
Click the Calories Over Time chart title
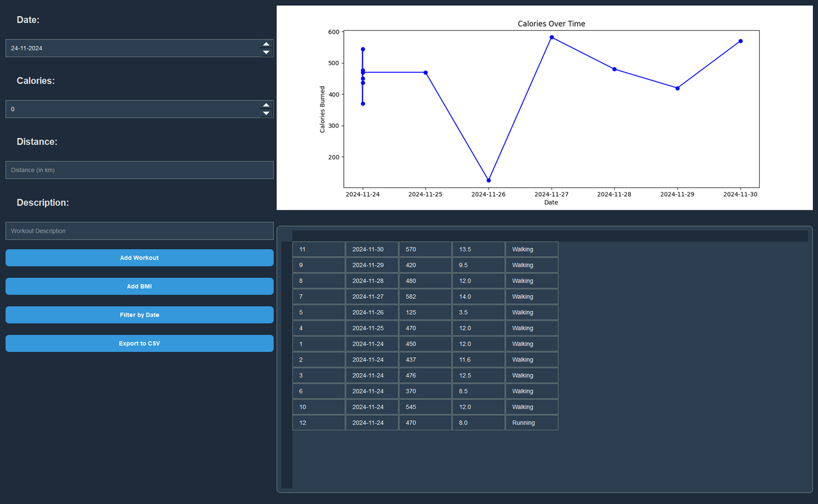pyautogui.click(x=551, y=23)
